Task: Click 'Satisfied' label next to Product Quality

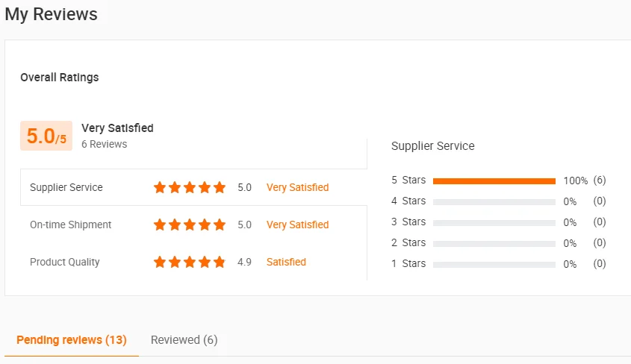Action: click(x=286, y=262)
